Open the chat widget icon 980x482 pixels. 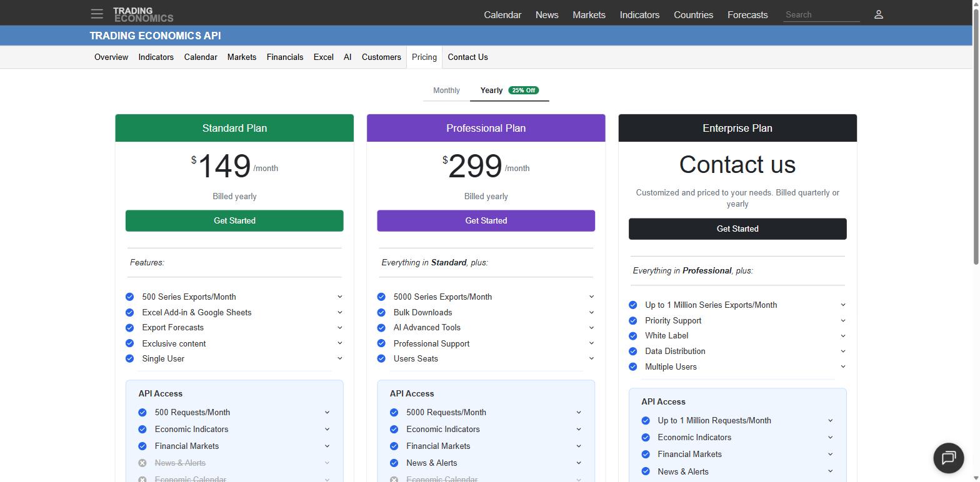pos(949,458)
